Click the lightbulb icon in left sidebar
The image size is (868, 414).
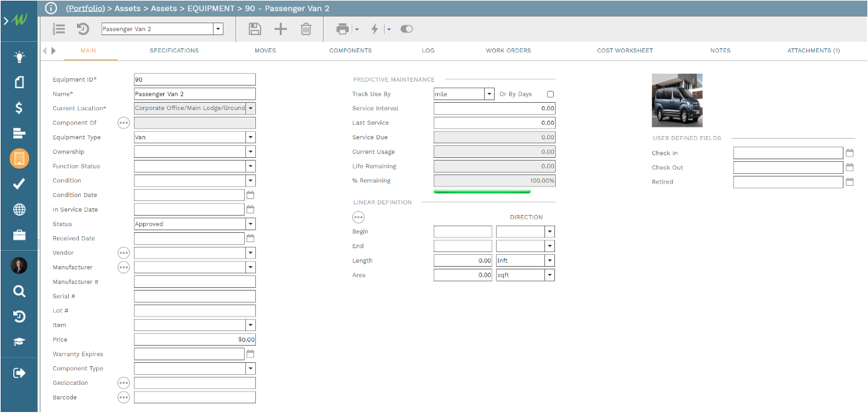tap(19, 57)
